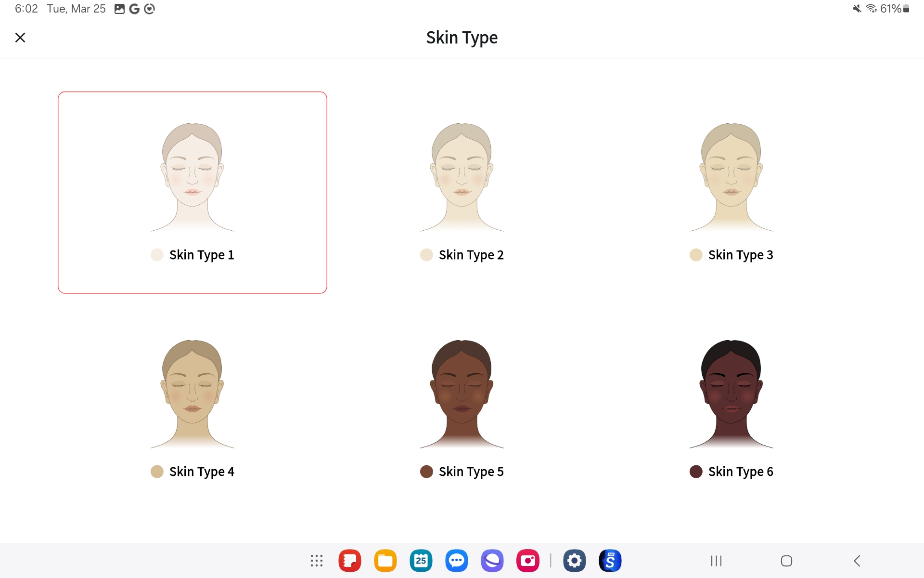Tap the Wi-Fi icon in status bar
The height and width of the screenshot is (578, 924).
872,9
